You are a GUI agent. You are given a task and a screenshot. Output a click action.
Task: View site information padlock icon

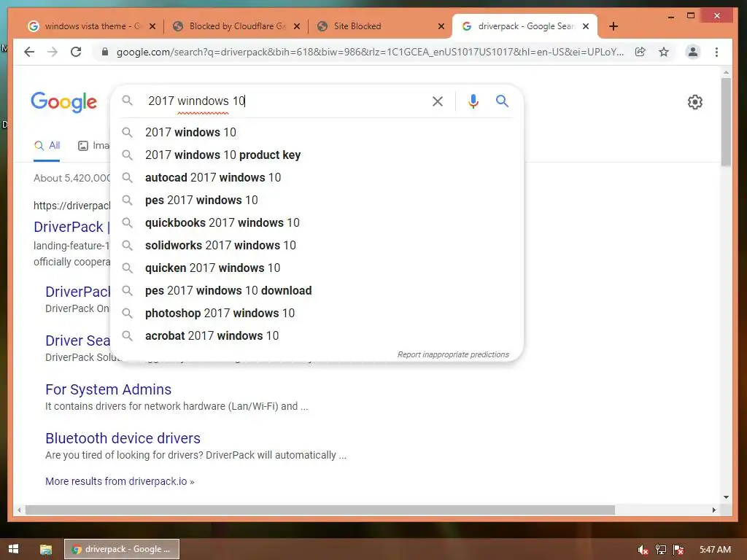(105, 52)
